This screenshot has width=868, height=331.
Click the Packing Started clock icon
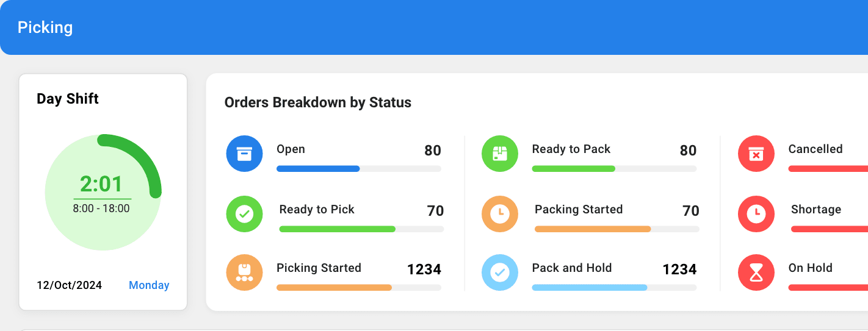point(500,214)
